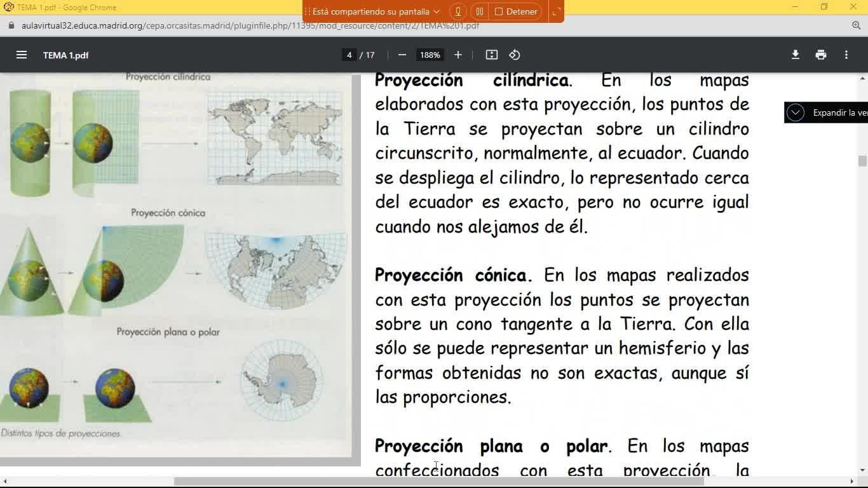The width and height of the screenshot is (868, 488).
Task: Click the browser zoom magnifier icon in address bar
Action: (856, 25)
